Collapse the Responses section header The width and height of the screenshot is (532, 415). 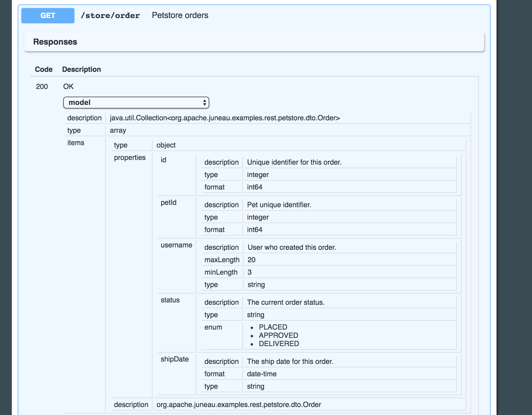tap(55, 42)
